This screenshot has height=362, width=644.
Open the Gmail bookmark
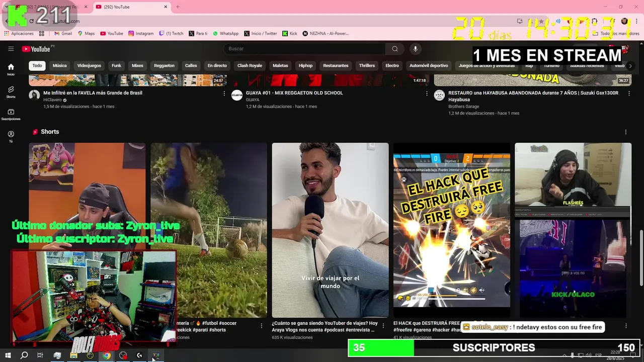tap(63, 34)
